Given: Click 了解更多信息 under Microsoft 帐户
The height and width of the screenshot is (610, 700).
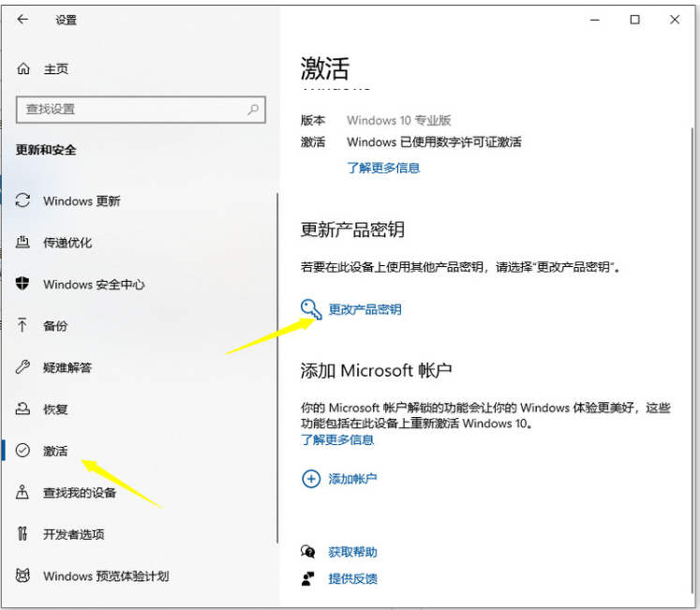Looking at the screenshot, I should pos(337,439).
